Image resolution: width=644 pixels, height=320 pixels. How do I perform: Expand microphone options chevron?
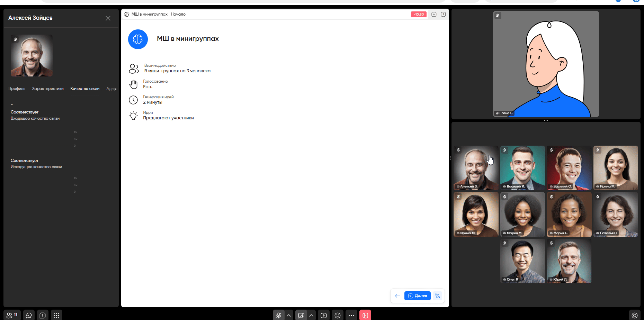coord(289,315)
